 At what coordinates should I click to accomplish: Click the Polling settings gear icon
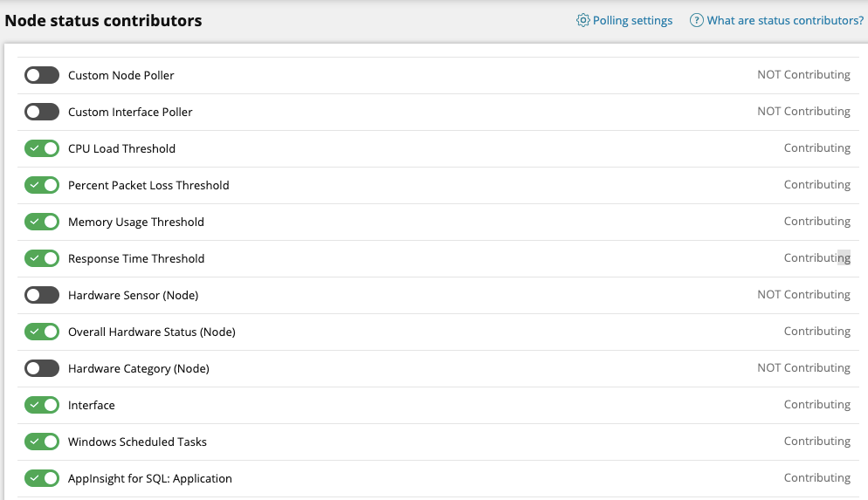[x=583, y=20]
